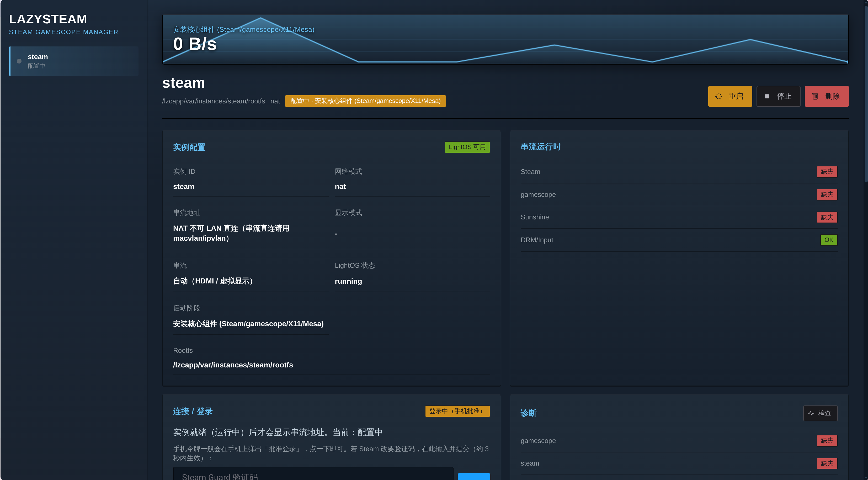Click the DRM/Input label in 串流运行时
868x480 pixels.
pyautogui.click(x=537, y=240)
